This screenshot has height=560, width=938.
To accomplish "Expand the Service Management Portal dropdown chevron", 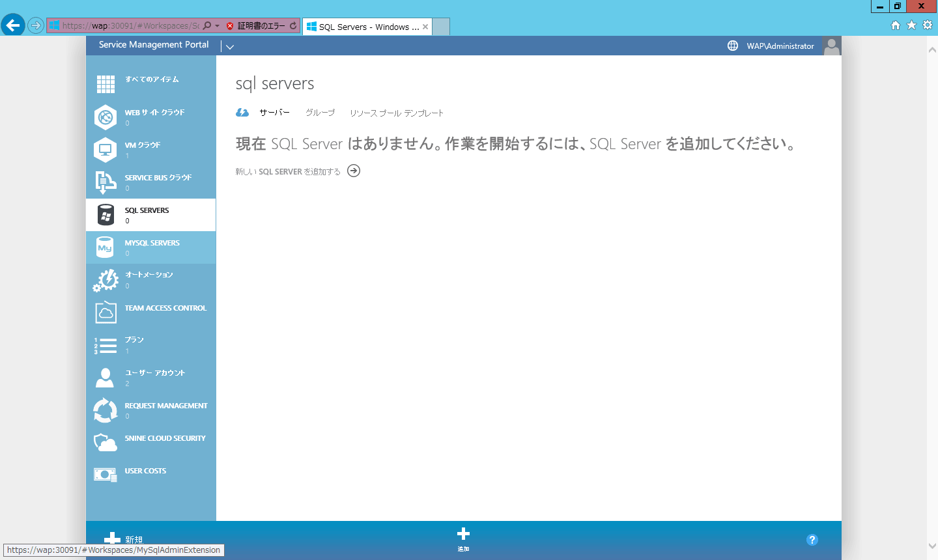I will [230, 46].
